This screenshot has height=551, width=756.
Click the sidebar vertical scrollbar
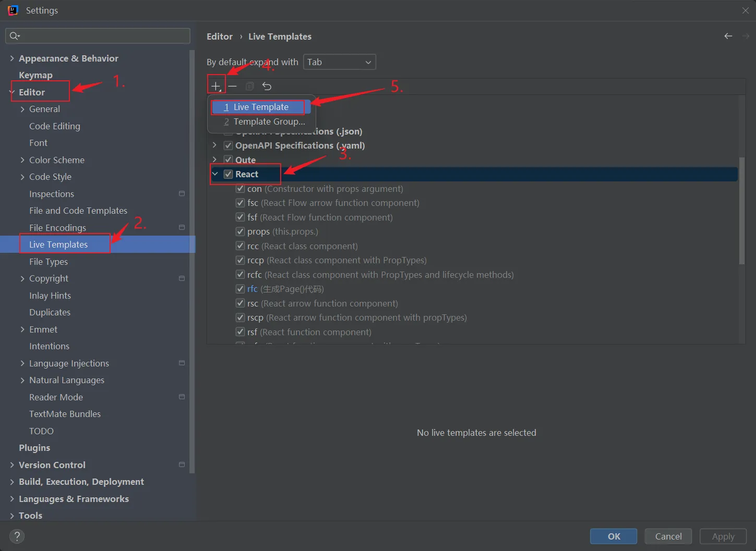[x=192, y=262]
